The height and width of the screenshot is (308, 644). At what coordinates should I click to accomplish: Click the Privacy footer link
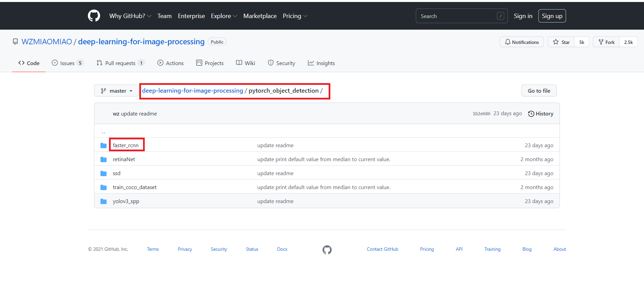click(185, 249)
